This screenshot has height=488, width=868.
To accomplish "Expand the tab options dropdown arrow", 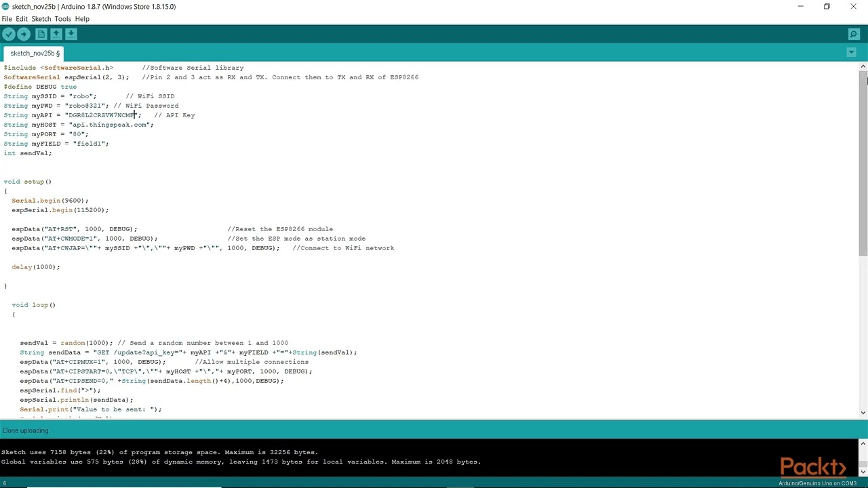I will [851, 52].
